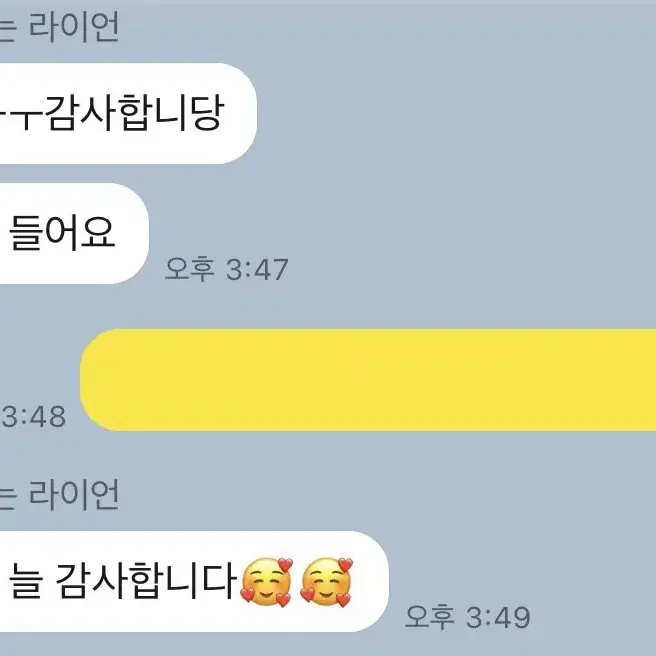The height and width of the screenshot is (656, 656).
Task: Tap the 오후 3:47 timestamp
Action: [x=226, y=269]
